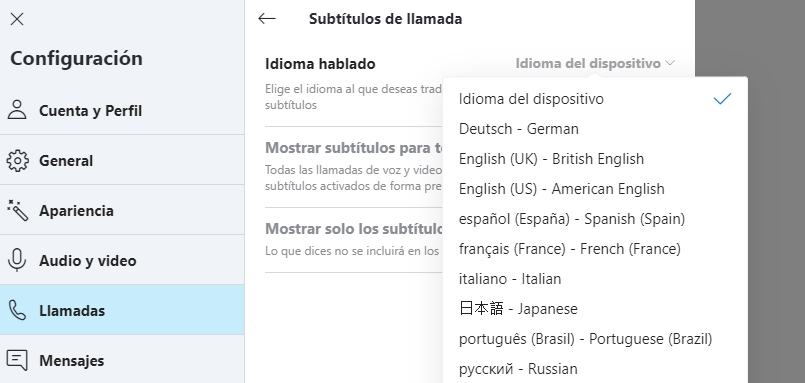
Task: Click the blue checkmark beside Idioma del dispositivo
Action: pos(722,99)
